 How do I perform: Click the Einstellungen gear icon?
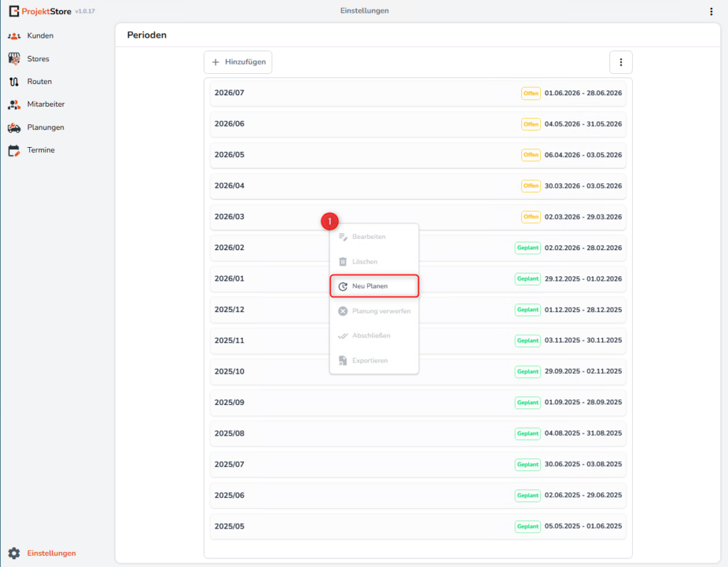coord(14,553)
